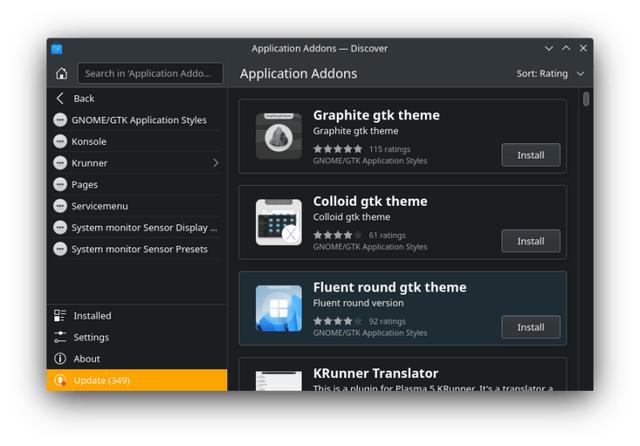Open the Fluent round gtk theme thumbnail

click(x=279, y=308)
